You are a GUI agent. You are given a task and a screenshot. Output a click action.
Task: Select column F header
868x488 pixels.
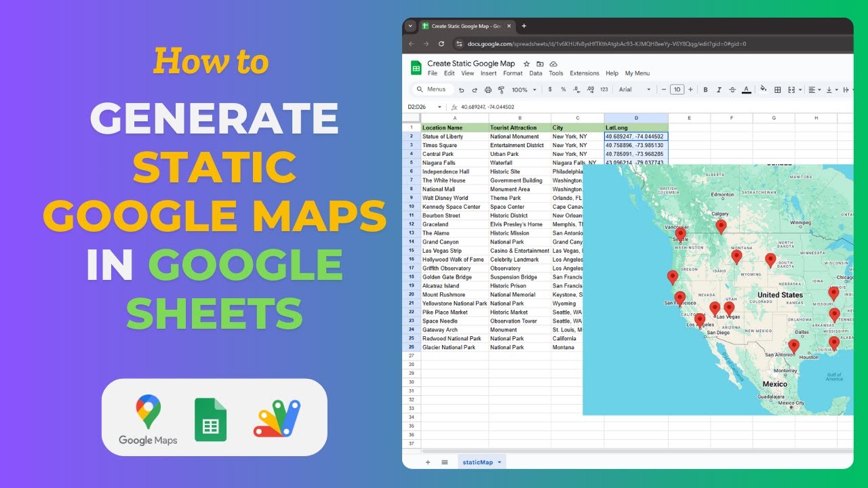point(732,118)
